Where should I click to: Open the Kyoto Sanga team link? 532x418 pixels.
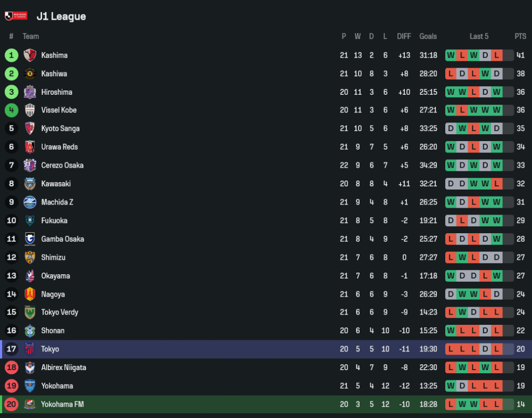61,129
